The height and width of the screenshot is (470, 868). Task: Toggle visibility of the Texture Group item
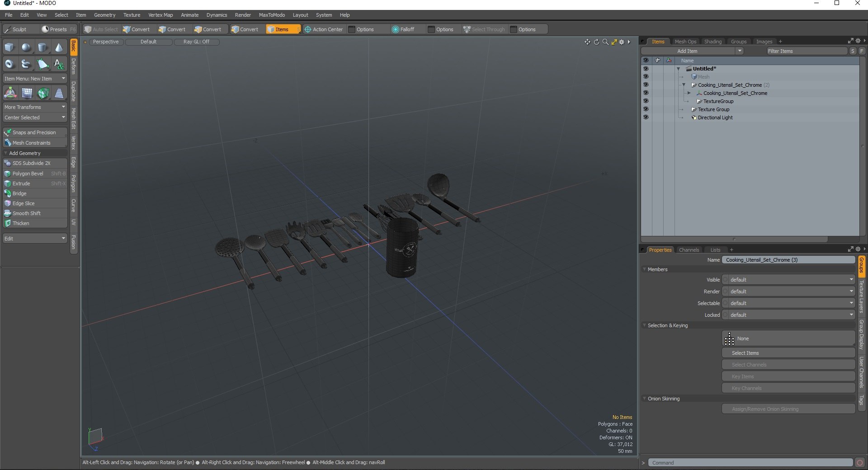point(646,109)
